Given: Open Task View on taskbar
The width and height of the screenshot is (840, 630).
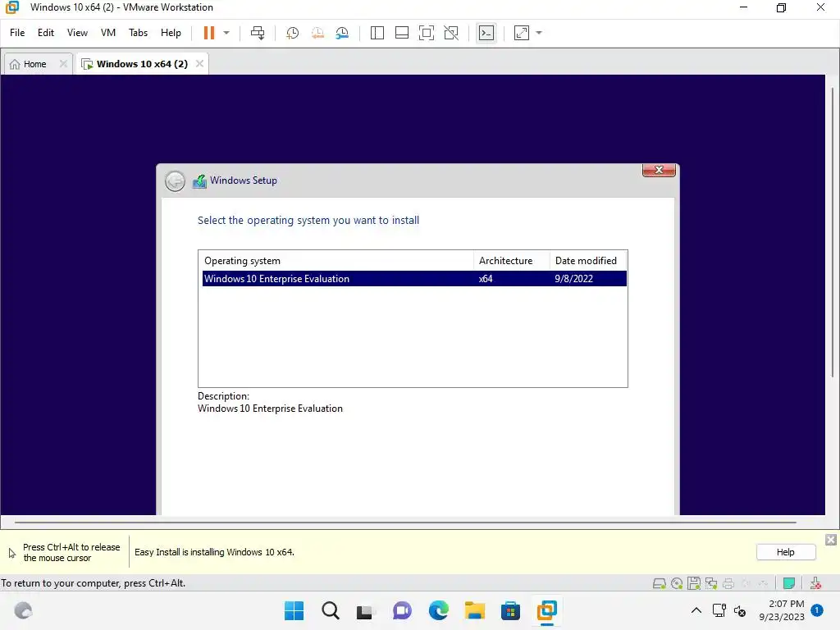Looking at the screenshot, I should pos(366,610).
